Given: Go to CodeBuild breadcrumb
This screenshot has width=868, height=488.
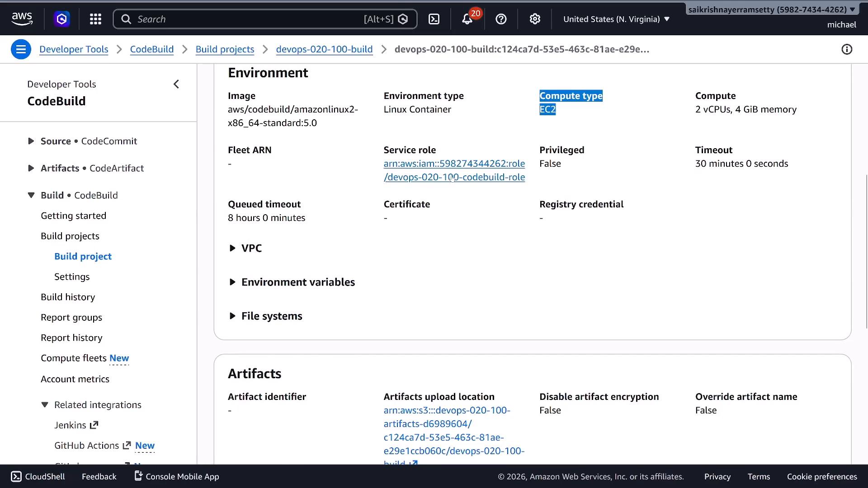Looking at the screenshot, I should [x=151, y=49].
